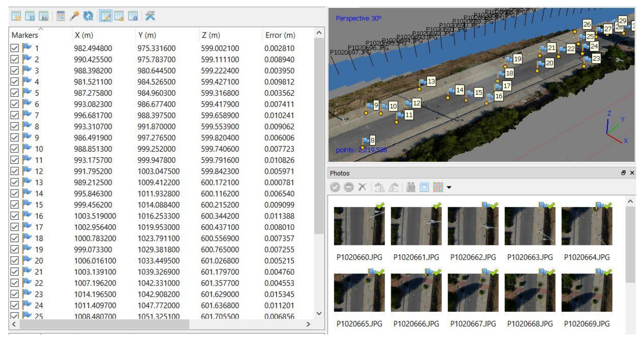Click the Y (m) column header
The width and height of the screenshot is (644, 342).
pyautogui.click(x=147, y=35)
